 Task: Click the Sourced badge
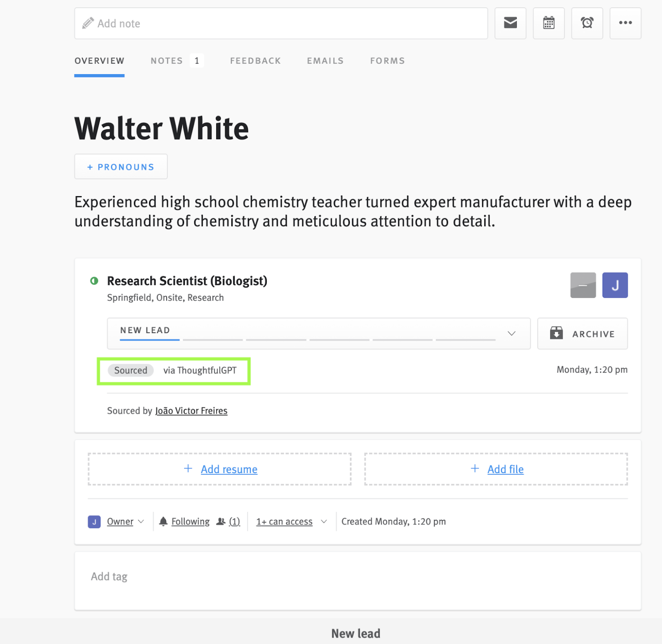(131, 370)
